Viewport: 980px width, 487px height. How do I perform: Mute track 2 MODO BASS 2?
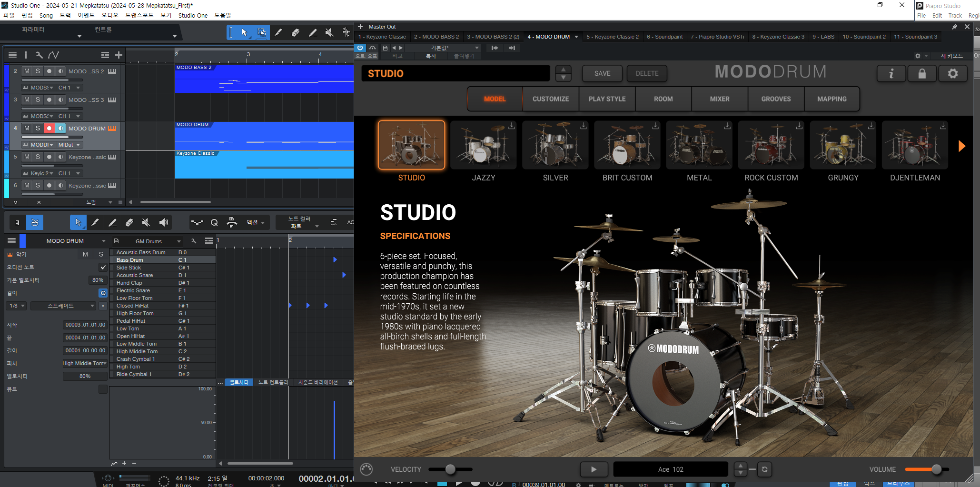(x=27, y=71)
